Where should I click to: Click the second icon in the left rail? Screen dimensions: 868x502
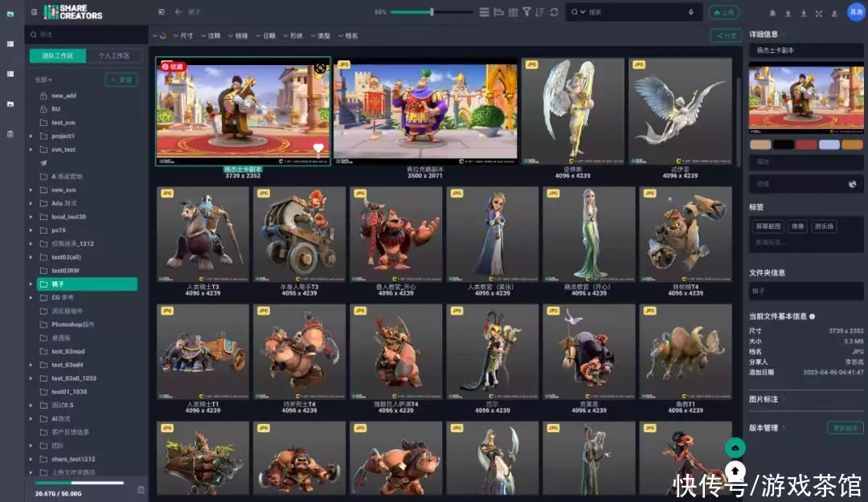10,43
